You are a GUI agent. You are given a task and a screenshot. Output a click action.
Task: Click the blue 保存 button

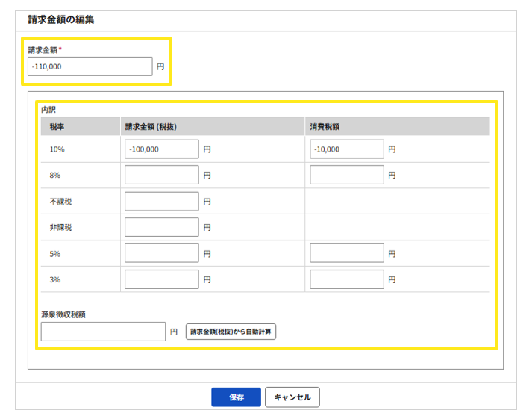(236, 397)
